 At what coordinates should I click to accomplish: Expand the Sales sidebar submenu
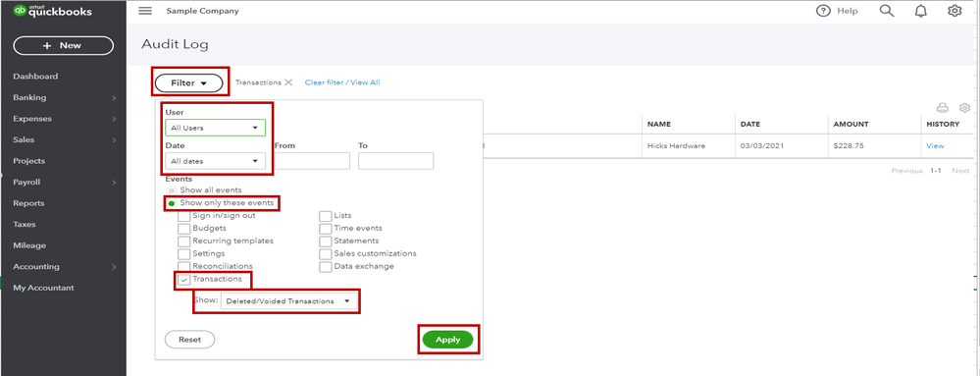coord(115,140)
